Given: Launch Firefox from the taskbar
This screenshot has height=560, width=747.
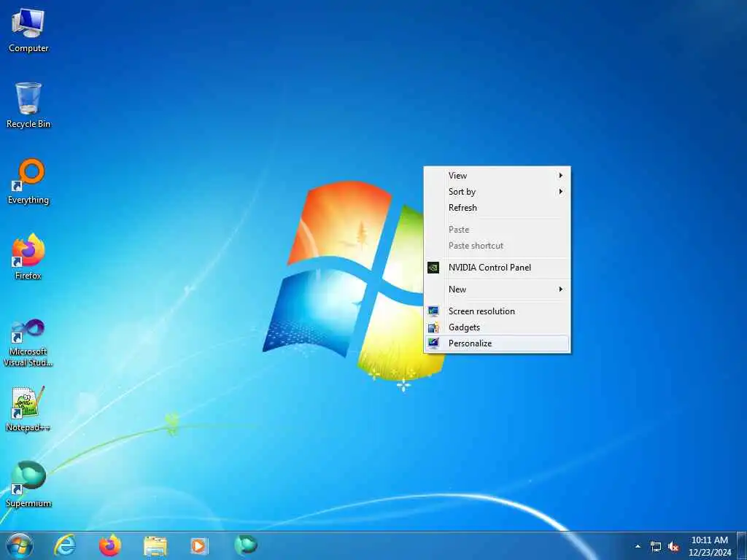Looking at the screenshot, I should point(109,545).
